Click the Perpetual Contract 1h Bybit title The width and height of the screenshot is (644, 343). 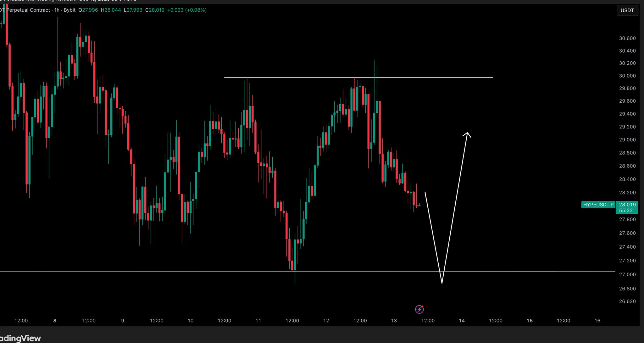(x=41, y=10)
